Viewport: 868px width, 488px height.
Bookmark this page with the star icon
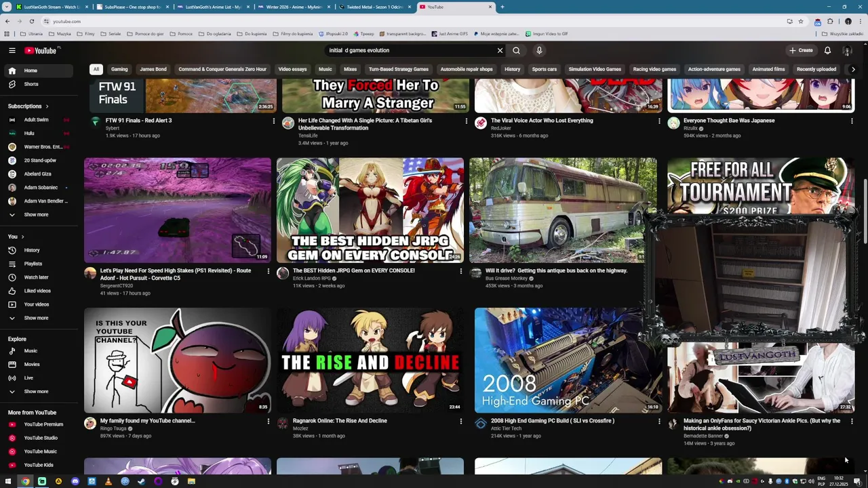801,21
